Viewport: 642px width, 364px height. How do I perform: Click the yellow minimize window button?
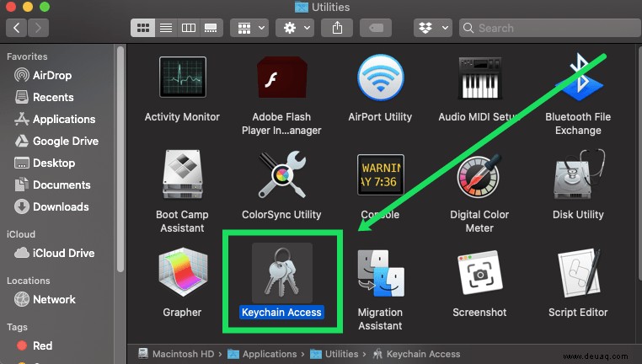click(28, 7)
